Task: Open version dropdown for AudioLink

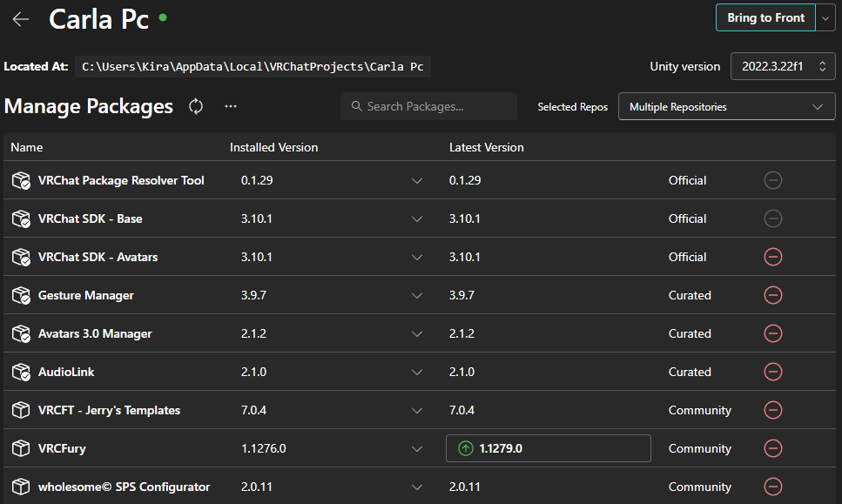Action: pos(417,372)
